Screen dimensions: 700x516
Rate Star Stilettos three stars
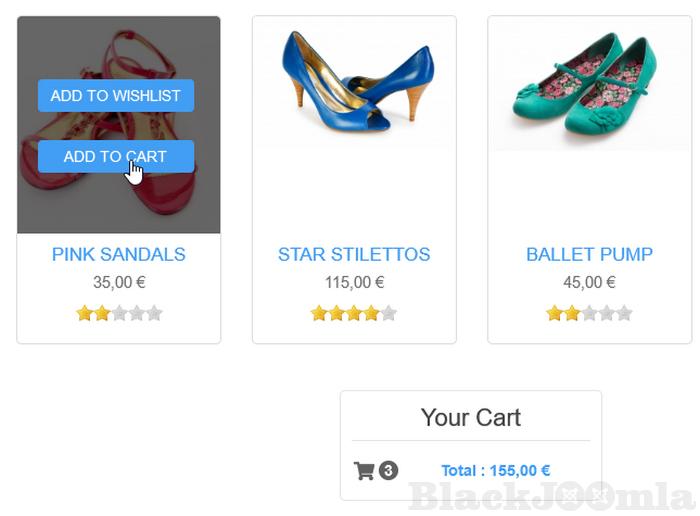click(354, 313)
